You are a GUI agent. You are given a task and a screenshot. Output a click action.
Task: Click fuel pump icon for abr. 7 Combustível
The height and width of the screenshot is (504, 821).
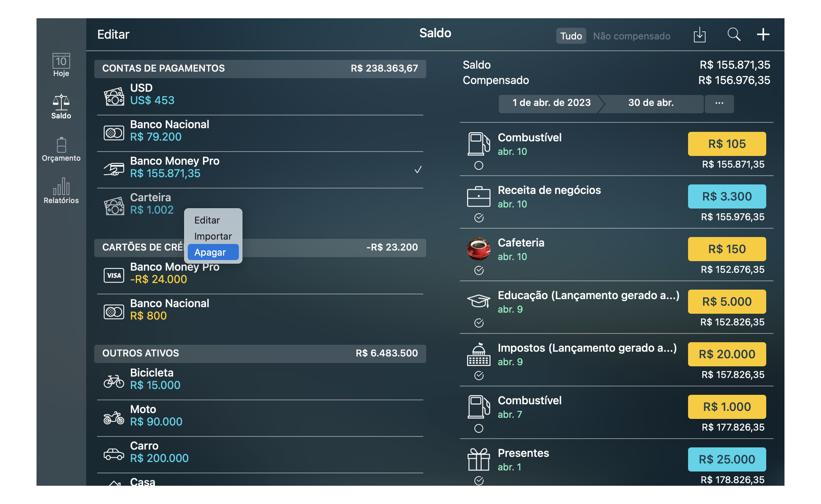[478, 407]
